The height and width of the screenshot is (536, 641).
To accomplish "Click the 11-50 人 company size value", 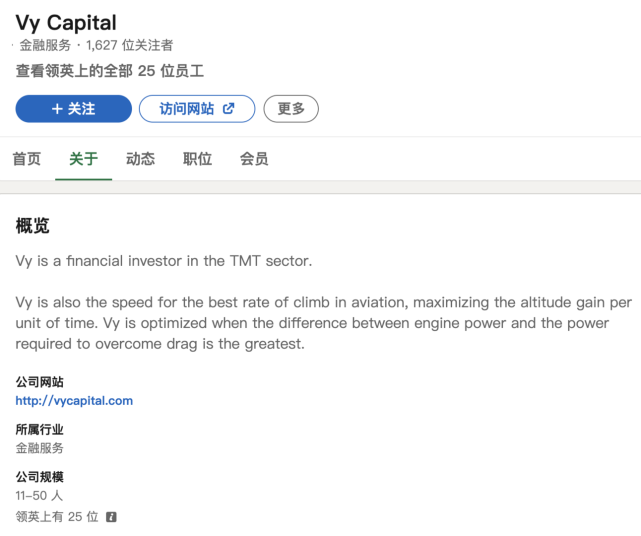I will pyautogui.click(x=39, y=496).
